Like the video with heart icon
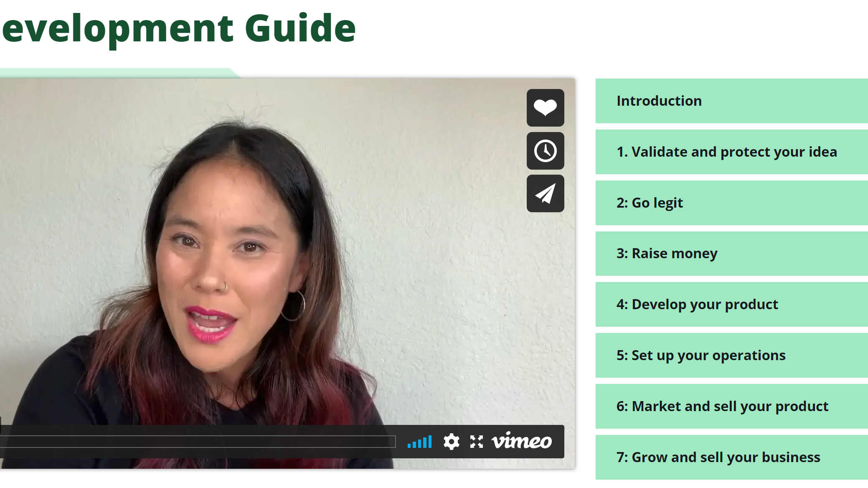Image resolution: width=868 pixels, height=488 pixels. 545,108
